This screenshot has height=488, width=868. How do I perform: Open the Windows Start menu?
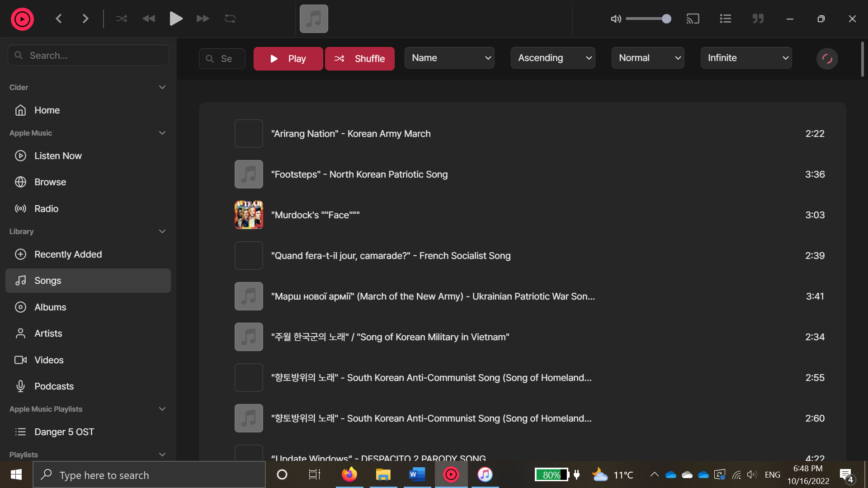[16, 474]
